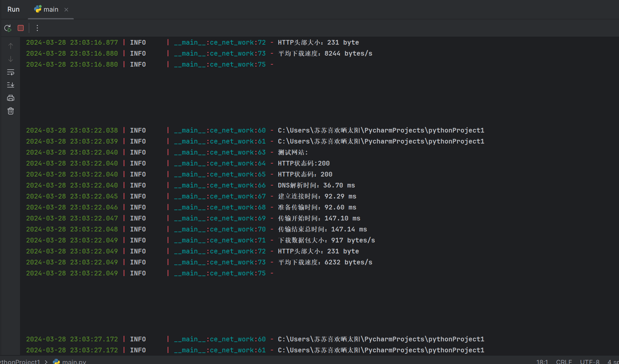Click timestamp 2024-03-28 23:03:16.877
The height and width of the screenshot is (364, 619).
pos(72,42)
